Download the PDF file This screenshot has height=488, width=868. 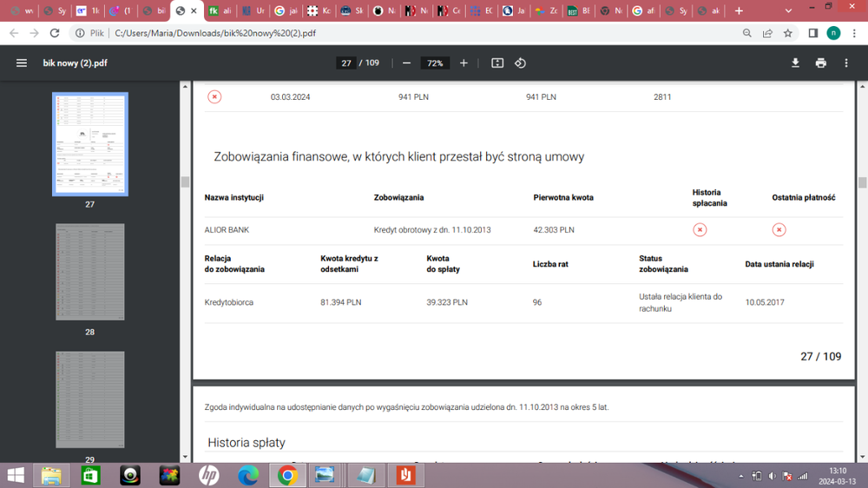click(795, 63)
